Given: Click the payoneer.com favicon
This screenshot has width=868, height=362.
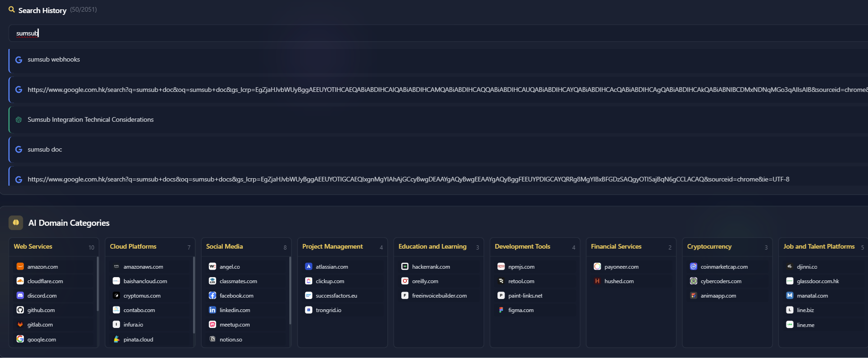Looking at the screenshot, I should 597,266.
